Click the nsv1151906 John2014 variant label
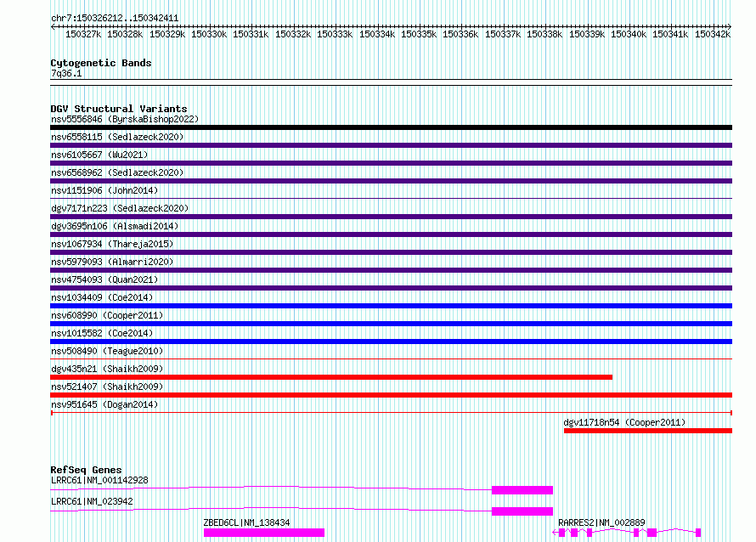Screen dimensions: 756x542 click(104, 190)
